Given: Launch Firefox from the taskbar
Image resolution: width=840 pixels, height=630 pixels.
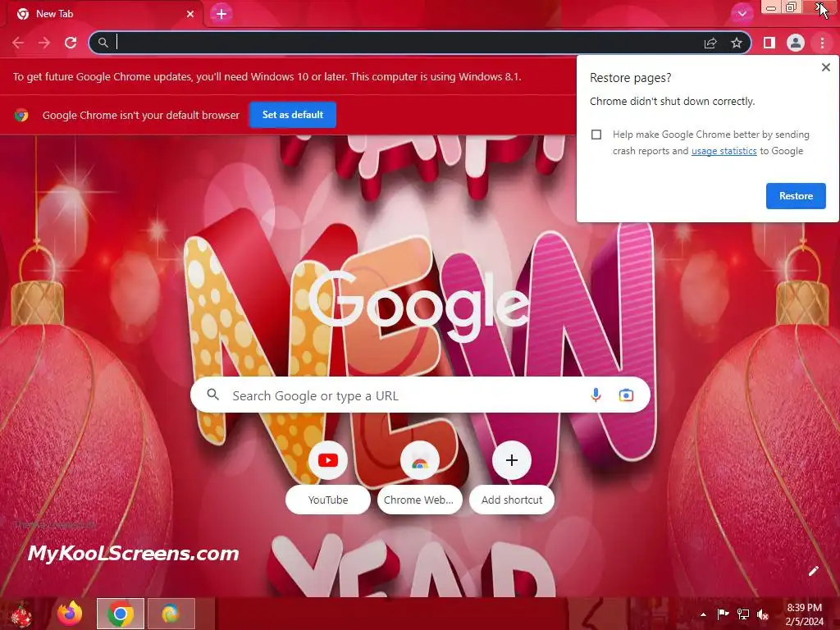Looking at the screenshot, I should pyautogui.click(x=70, y=614).
